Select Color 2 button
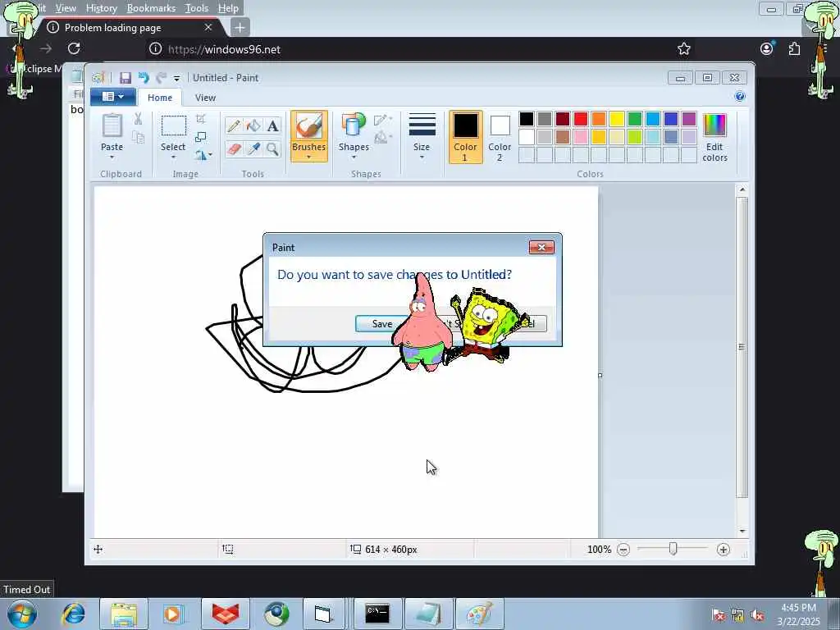 [500, 137]
